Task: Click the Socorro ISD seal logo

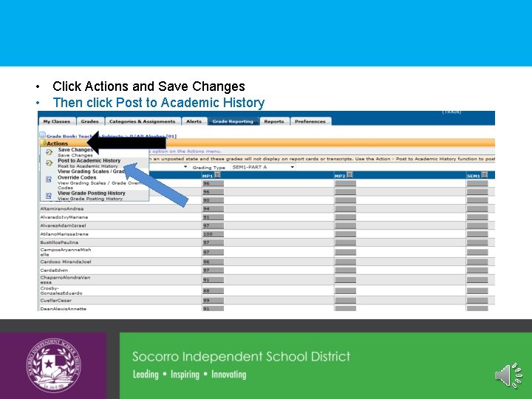Action: point(54,366)
